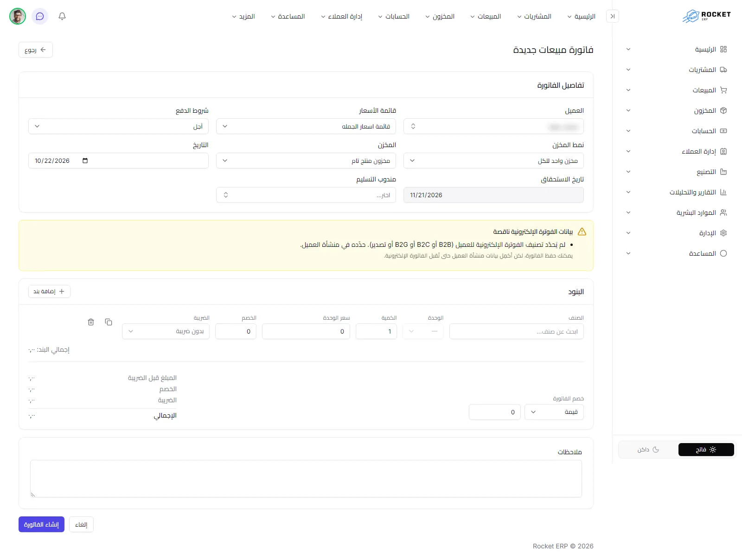This screenshot has width=742, height=560.
Task: Open the نمط المخزن dropdown
Action: click(x=493, y=161)
